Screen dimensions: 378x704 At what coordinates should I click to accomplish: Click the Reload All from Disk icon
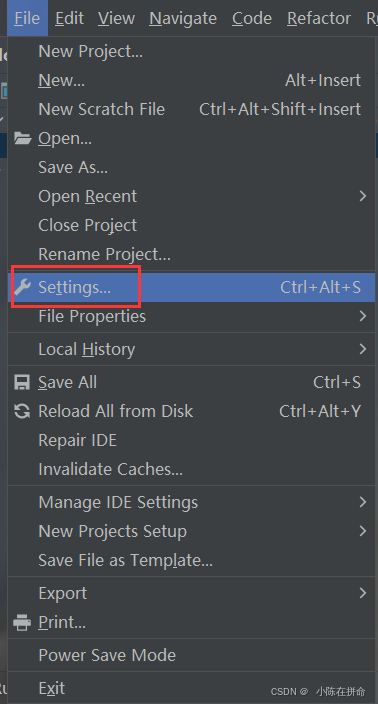point(22,411)
